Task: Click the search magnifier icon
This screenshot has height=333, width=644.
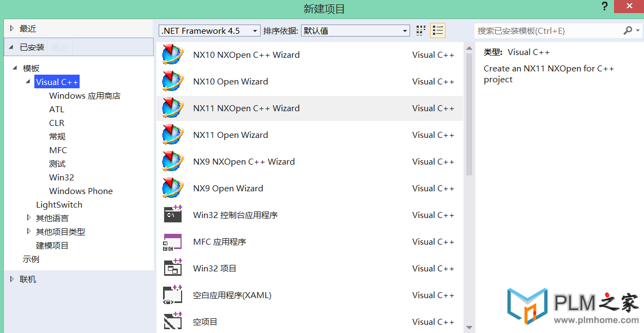Action: point(628,31)
